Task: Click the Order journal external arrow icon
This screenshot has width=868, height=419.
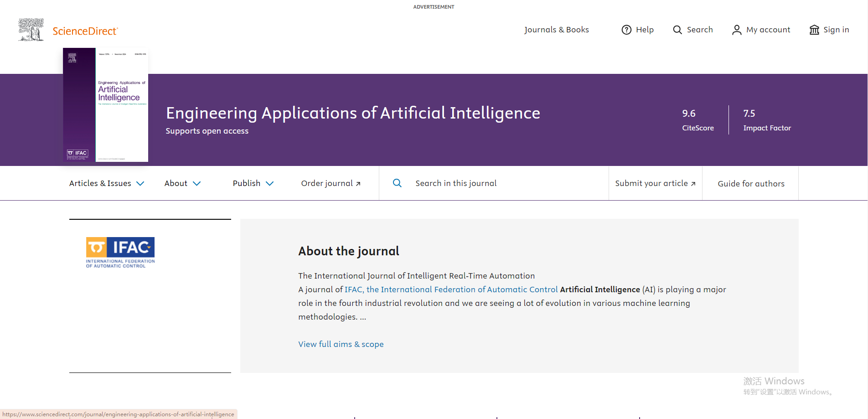Action: 358,184
